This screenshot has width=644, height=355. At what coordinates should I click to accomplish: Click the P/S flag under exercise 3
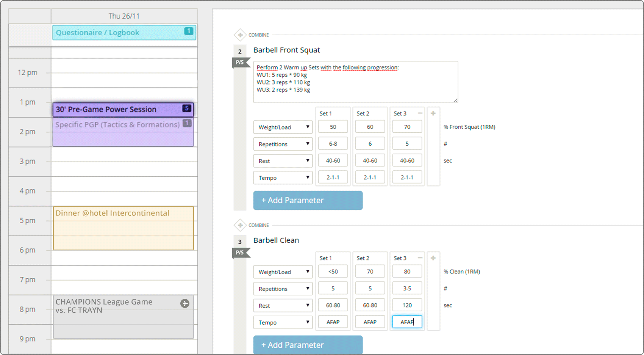click(240, 253)
